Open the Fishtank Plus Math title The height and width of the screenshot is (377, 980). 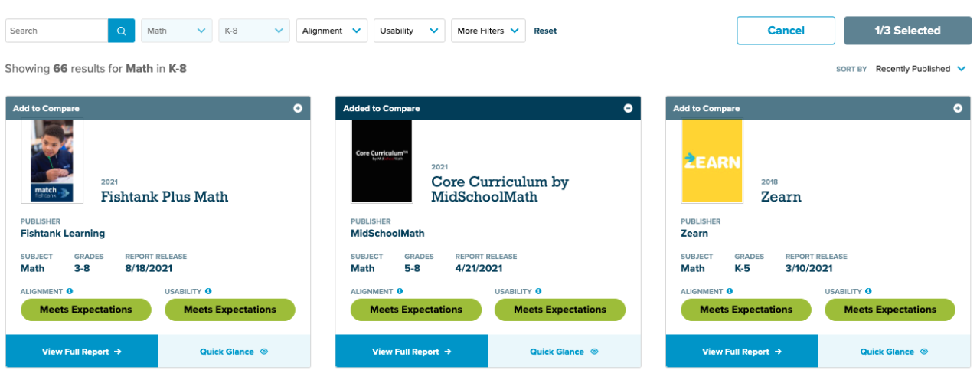165,196
